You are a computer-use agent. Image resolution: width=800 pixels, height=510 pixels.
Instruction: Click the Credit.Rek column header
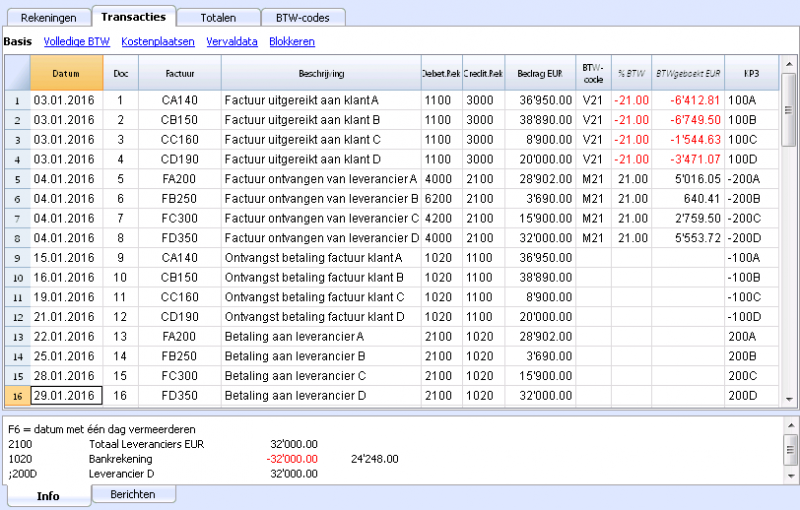pyautogui.click(x=483, y=73)
